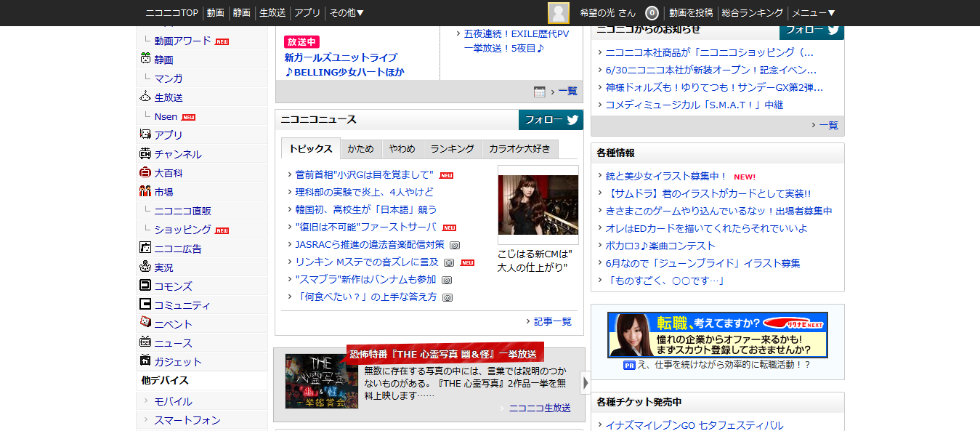
Task: Click the ニュース sidebar icon
Action: (x=145, y=342)
